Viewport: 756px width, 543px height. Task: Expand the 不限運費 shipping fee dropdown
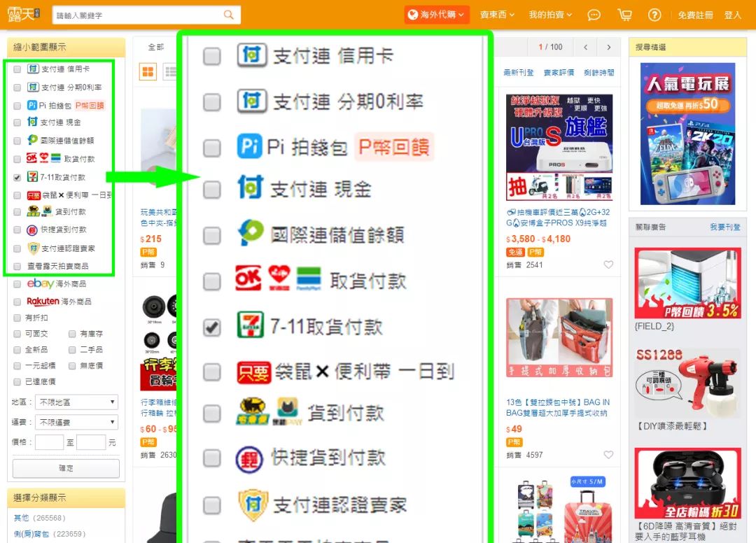click(x=78, y=422)
